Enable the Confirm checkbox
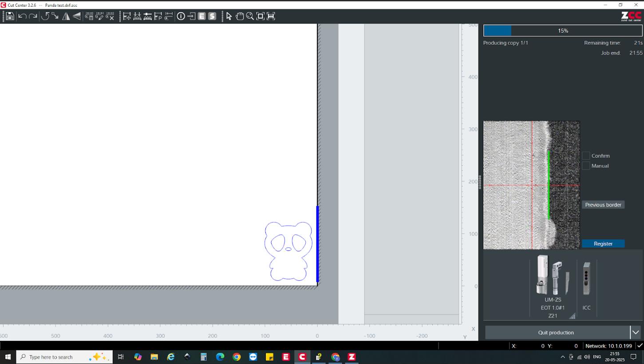644x364 pixels. [x=586, y=156]
